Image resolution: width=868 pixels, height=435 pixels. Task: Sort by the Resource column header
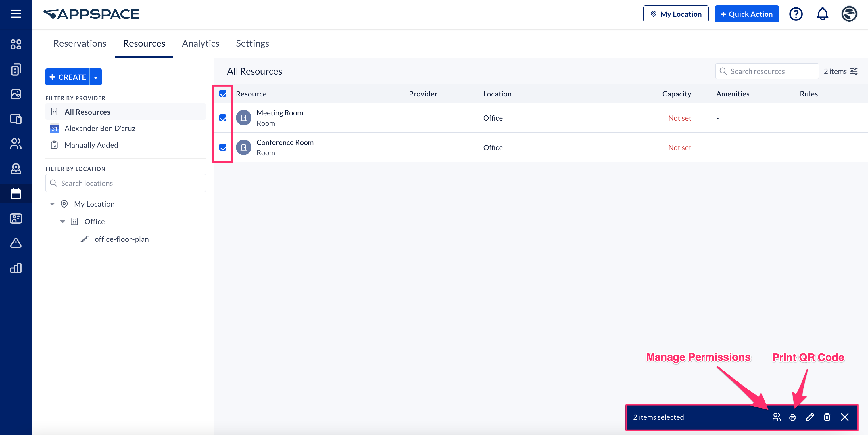[x=251, y=94]
